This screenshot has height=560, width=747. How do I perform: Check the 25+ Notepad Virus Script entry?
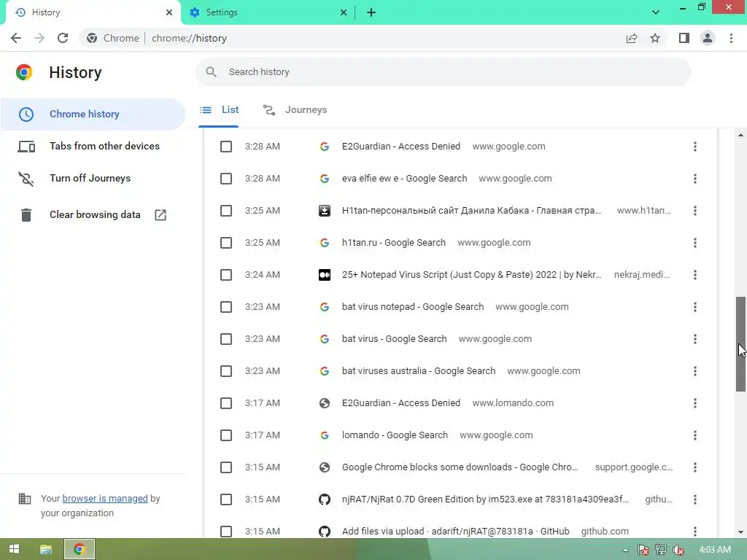pos(226,275)
